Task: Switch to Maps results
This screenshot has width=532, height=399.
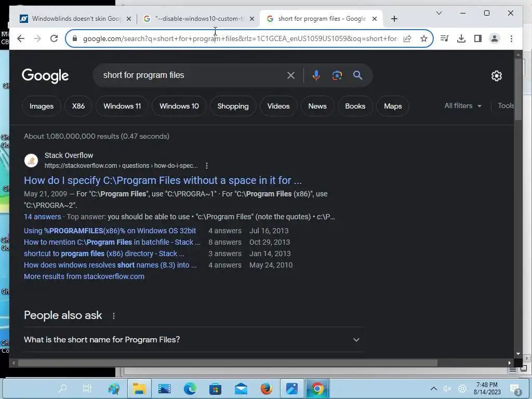Action: pos(393,106)
